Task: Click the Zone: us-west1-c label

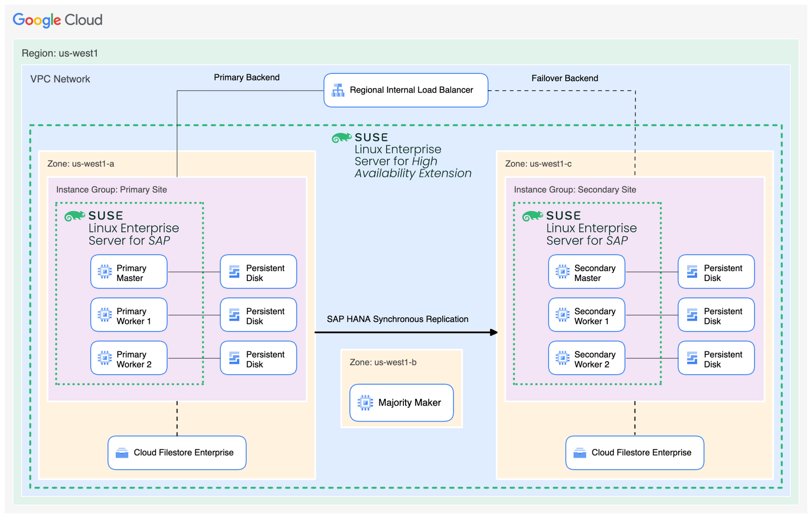Action: [x=538, y=164]
